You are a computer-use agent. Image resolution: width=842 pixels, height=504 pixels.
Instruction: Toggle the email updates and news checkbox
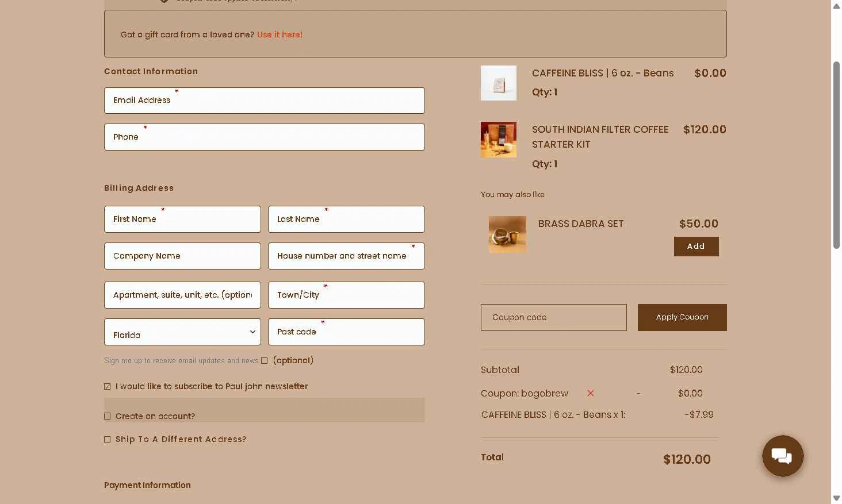(x=264, y=361)
